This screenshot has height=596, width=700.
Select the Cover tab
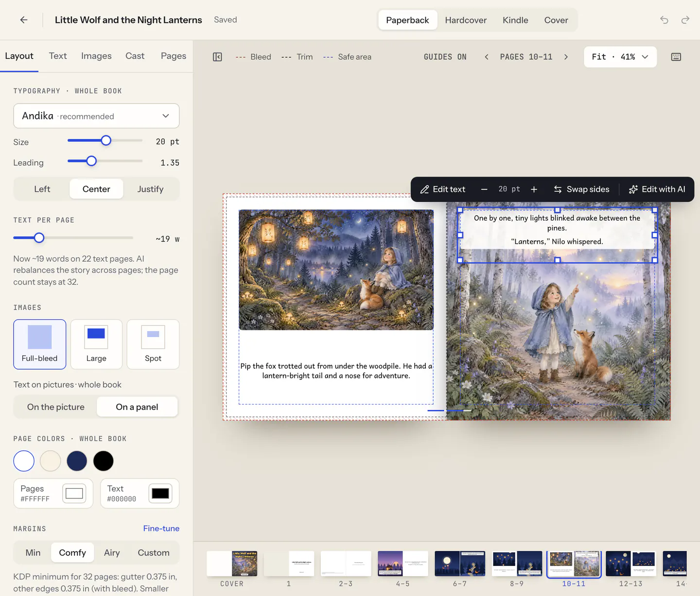click(x=556, y=20)
